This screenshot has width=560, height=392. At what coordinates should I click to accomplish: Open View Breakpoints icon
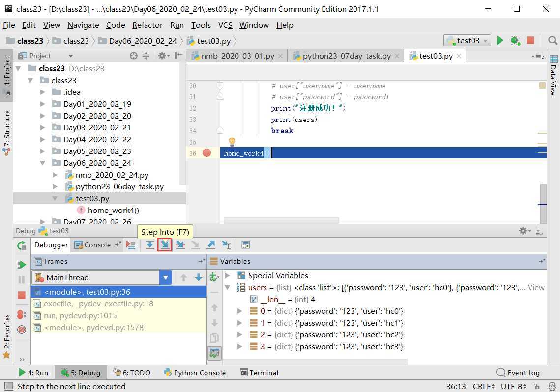click(22, 314)
